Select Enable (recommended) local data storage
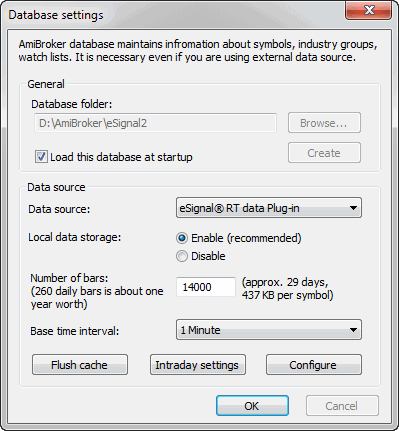The image size is (399, 431). 182,238
